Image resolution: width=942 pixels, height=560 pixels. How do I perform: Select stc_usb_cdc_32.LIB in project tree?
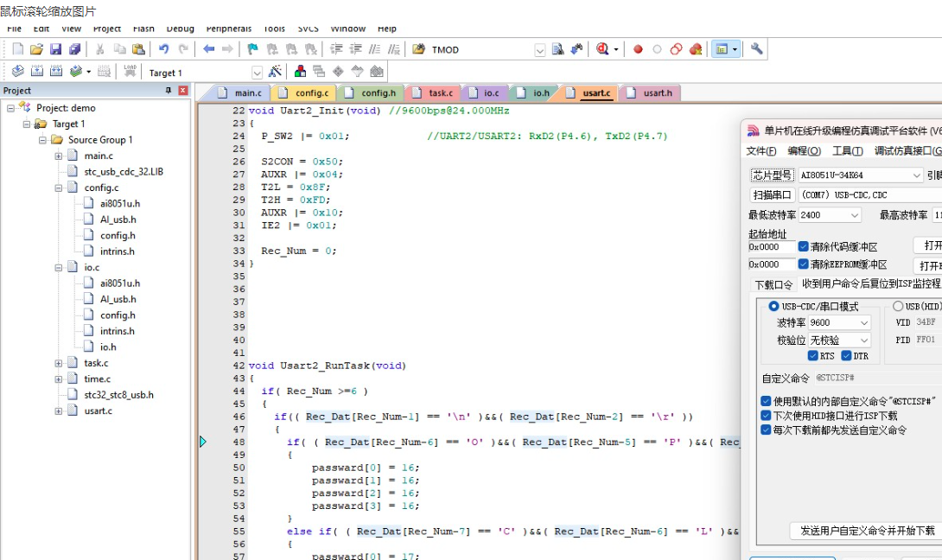tap(124, 172)
